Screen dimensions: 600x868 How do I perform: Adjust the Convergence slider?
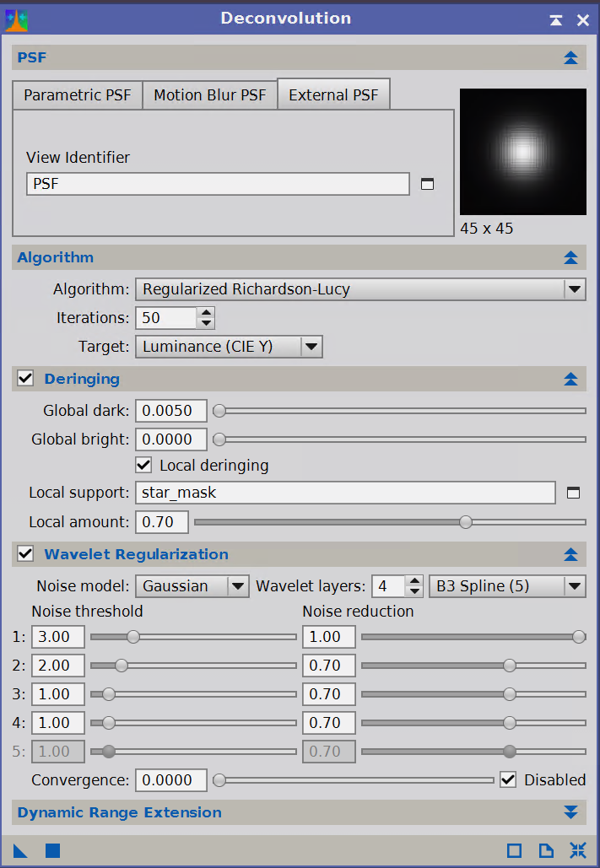tap(354, 780)
